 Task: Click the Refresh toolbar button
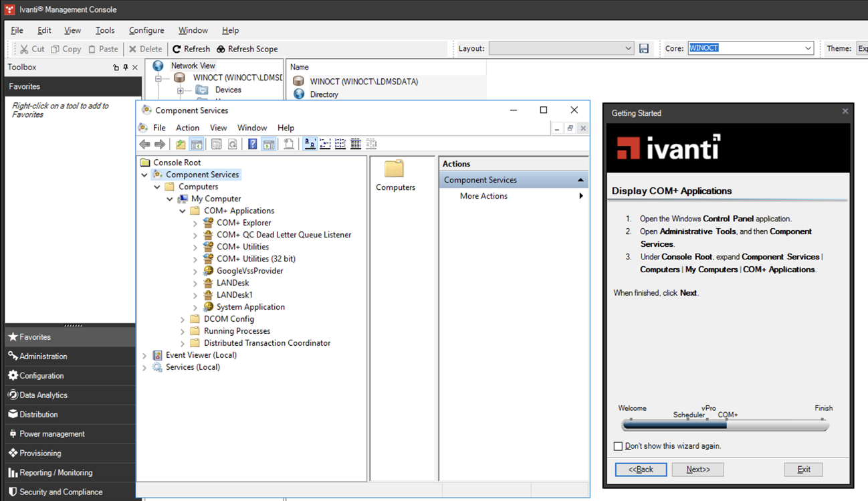point(191,49)
